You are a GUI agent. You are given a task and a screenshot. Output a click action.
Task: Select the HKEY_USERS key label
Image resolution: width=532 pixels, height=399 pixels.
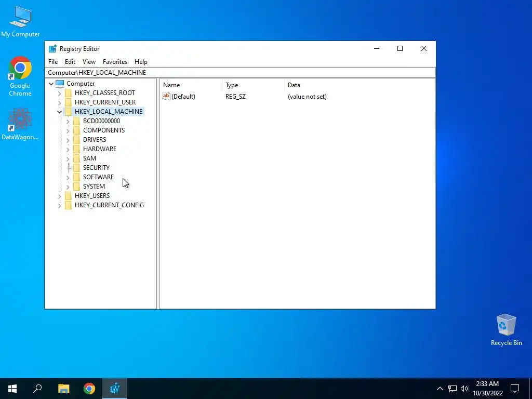click(92, 195)
